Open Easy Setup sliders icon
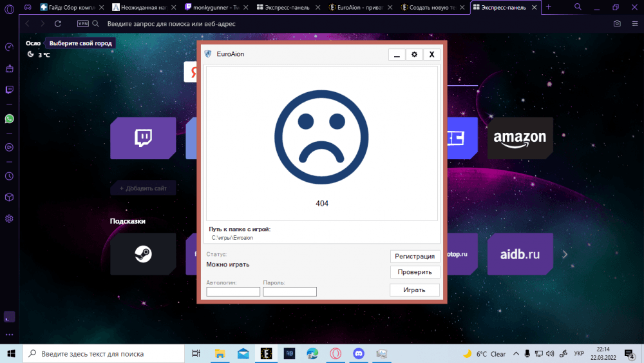 (x=634, y=23)
